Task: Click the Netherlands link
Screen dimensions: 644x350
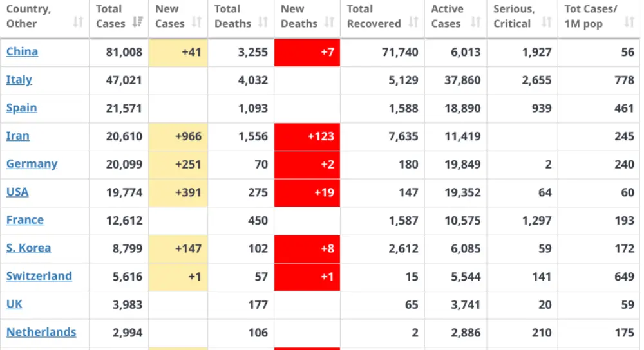Action: [41, 333]
